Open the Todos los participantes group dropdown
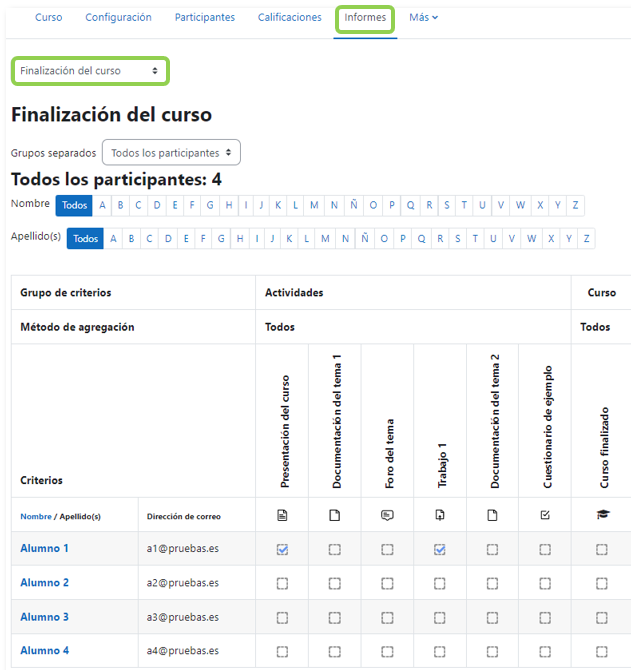 pyautogui.click(x=171, y=153)
